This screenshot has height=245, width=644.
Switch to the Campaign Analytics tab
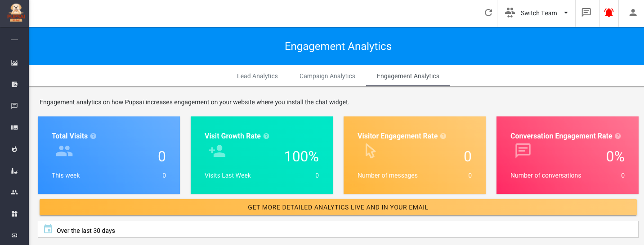[x=327, y=76]
